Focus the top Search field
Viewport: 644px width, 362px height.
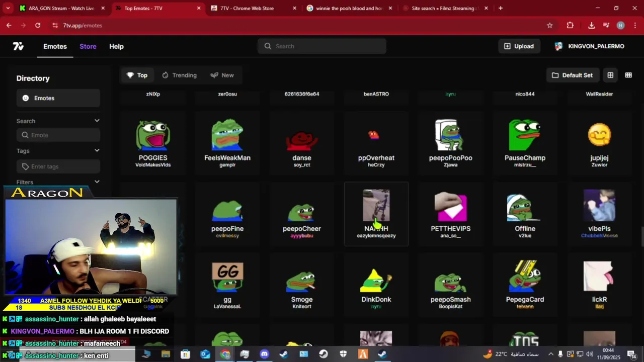[322, 46]
